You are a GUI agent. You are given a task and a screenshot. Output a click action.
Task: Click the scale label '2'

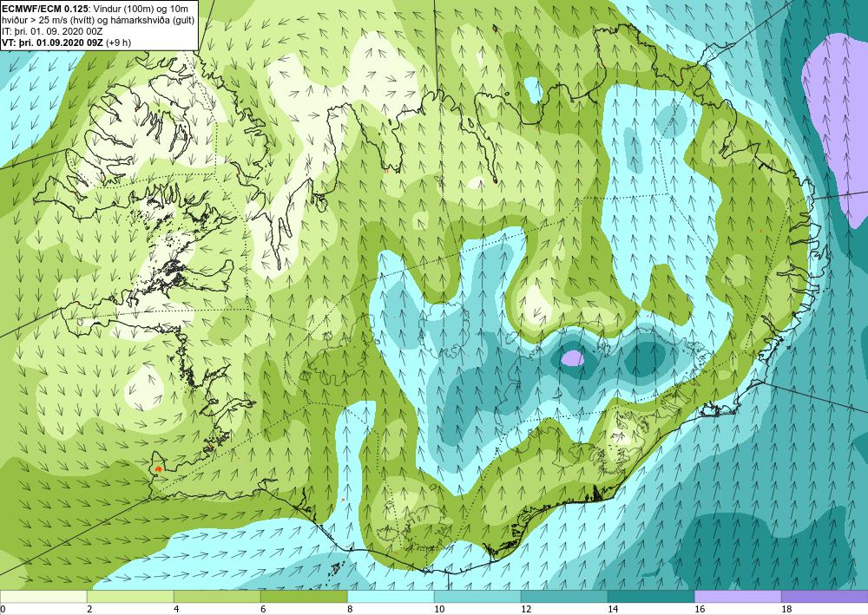tap(89, 609)
